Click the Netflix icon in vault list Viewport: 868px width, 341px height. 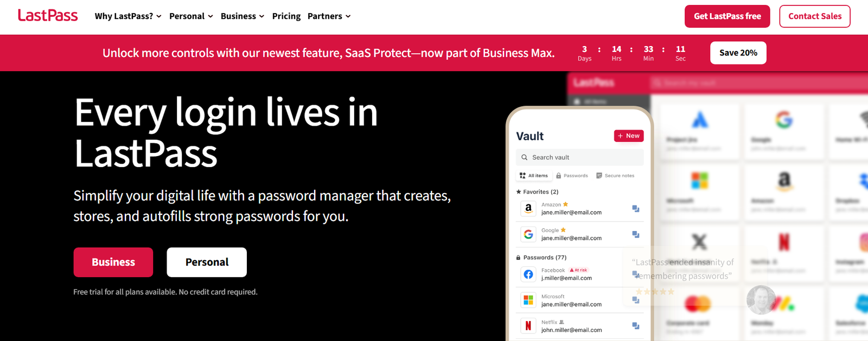click(x=528, y=326)
